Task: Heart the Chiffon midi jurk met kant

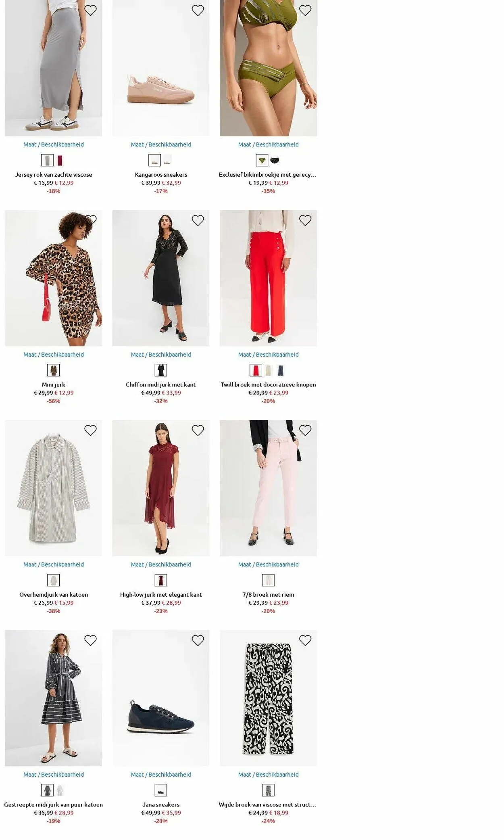Action: click(x=198, y=220)
